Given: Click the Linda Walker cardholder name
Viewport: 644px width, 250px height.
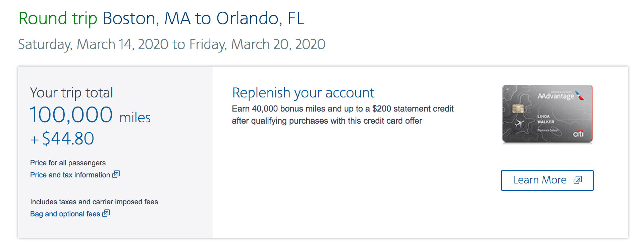Looking at the screenshot, I should [x=546, y=119].
